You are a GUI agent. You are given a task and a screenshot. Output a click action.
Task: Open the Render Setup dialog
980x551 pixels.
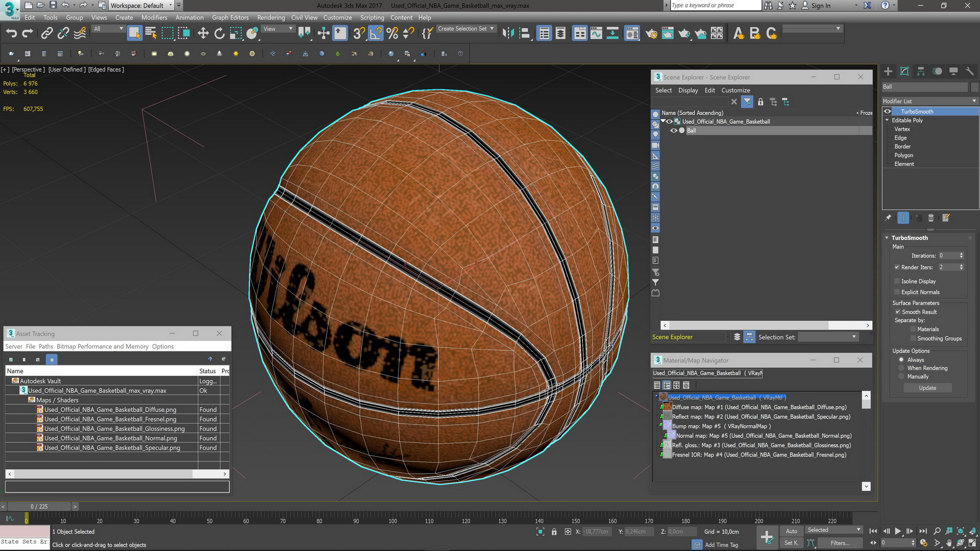point(652,34)
